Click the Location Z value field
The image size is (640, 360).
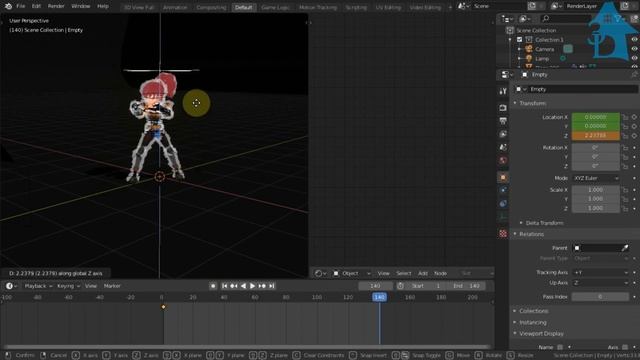click(x=596, y=136)
